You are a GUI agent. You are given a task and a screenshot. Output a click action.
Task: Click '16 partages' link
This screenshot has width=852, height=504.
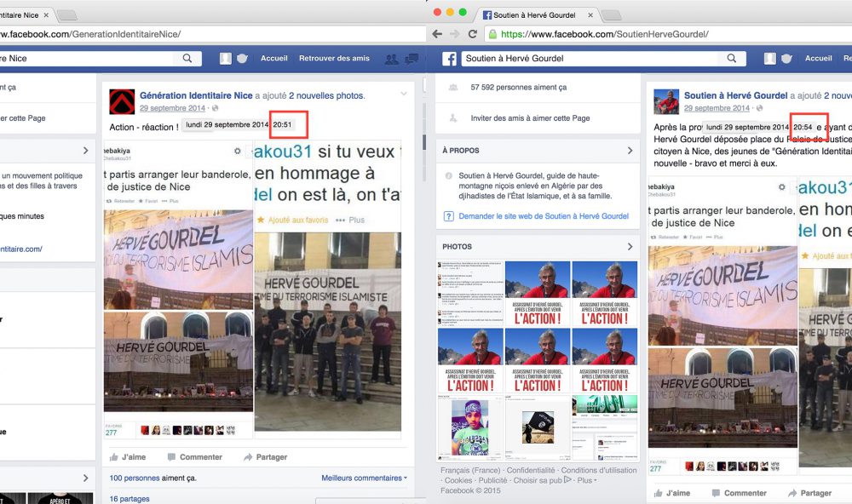(x=130, y=499)
